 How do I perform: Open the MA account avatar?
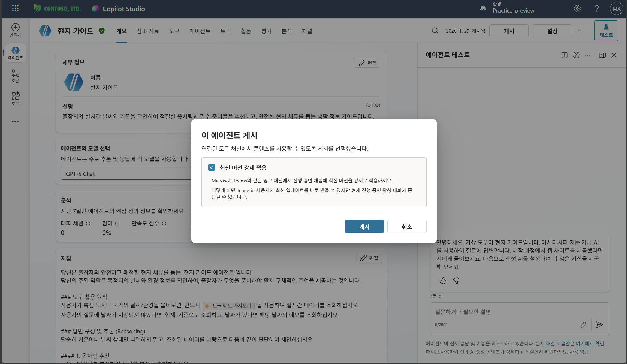616,9
